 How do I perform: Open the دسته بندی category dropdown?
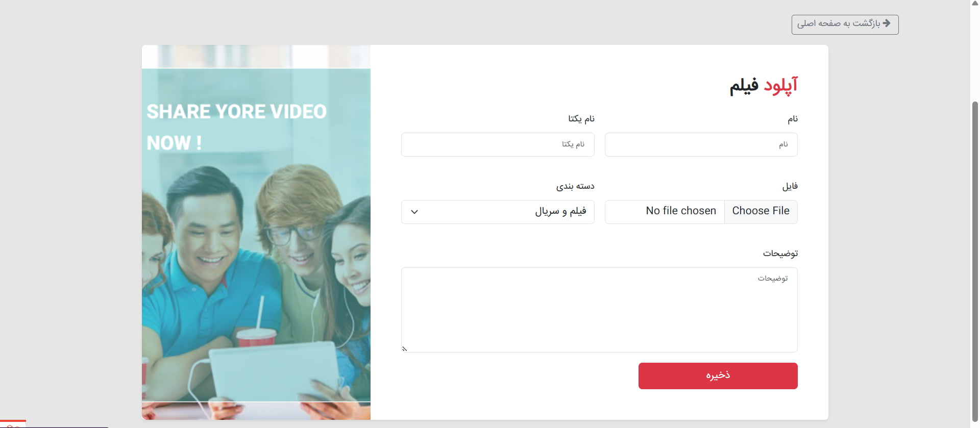498,212
